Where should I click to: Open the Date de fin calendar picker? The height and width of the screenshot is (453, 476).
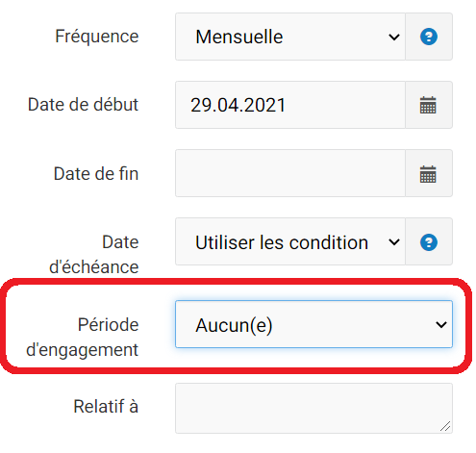[428, 173]
